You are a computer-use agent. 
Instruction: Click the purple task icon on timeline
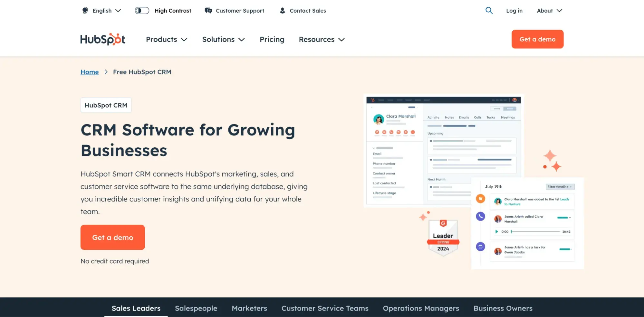coord(480,247)
